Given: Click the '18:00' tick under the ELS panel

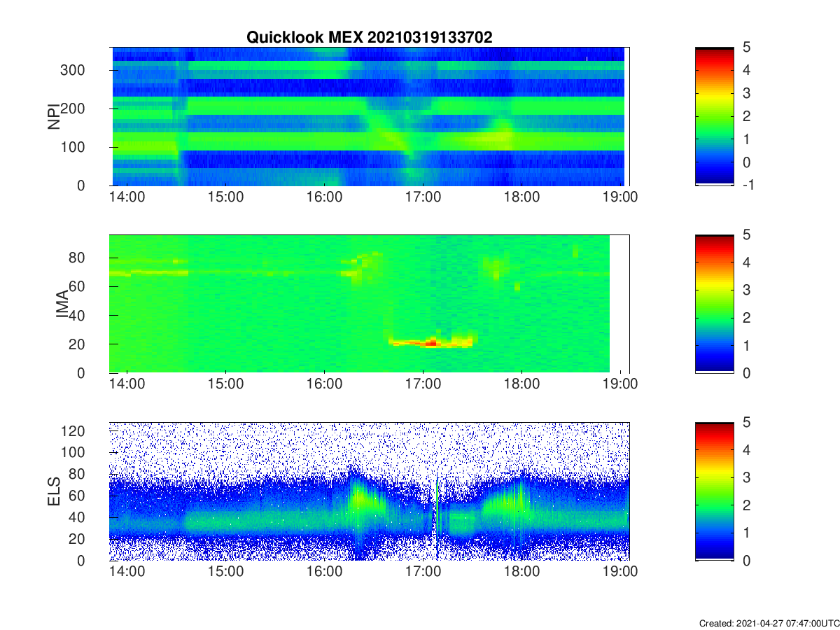Looking at the screenshot, I should point(521,573).
